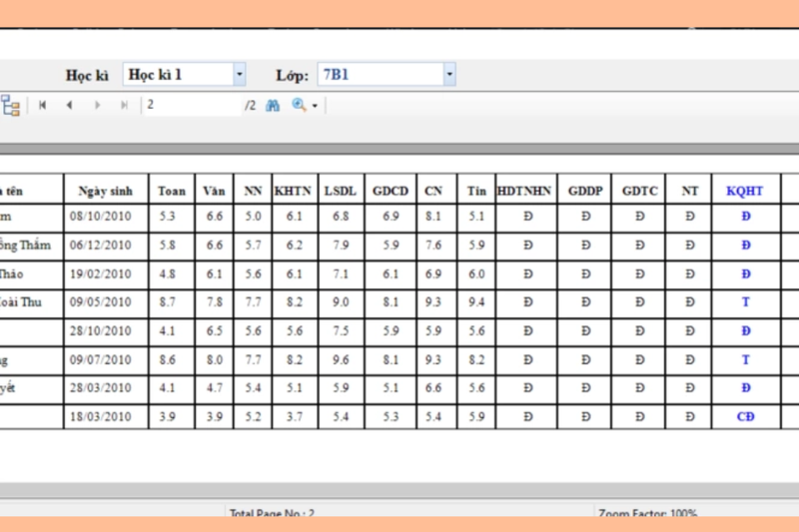Click the Tin column header

(476, 191)
